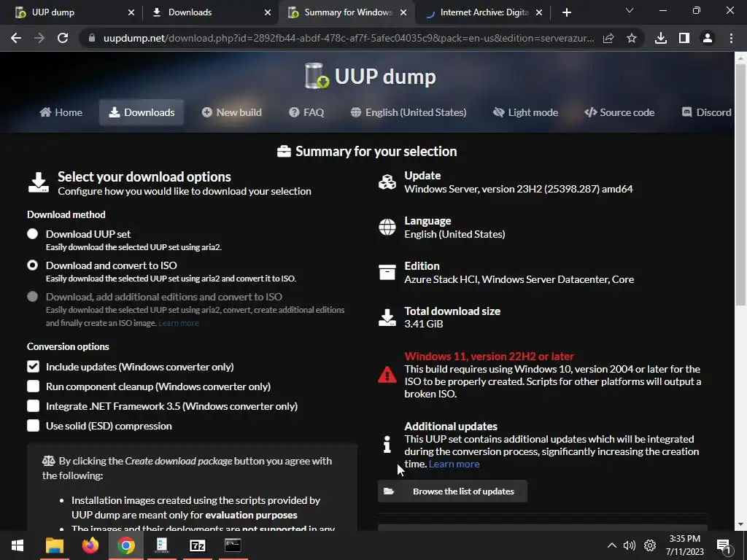This screenshot has height=560, width=747.
Task: Enable Run component cleanup checkbox
Action: click(x=33, y=386)
